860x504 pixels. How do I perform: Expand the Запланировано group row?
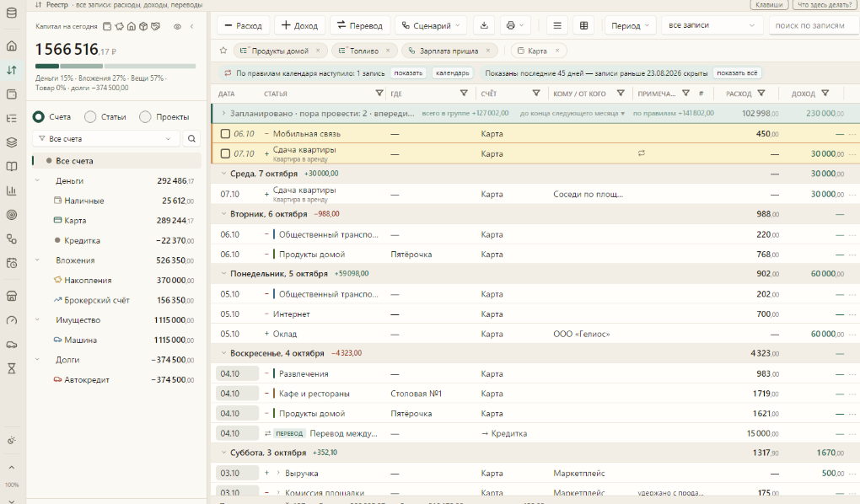coord(223,114)
